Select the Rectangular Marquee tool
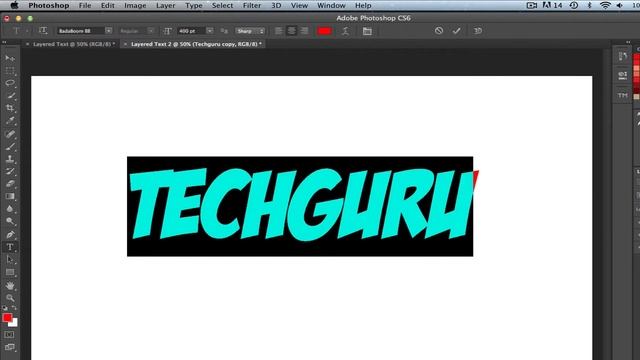 (x=10, y=71)
